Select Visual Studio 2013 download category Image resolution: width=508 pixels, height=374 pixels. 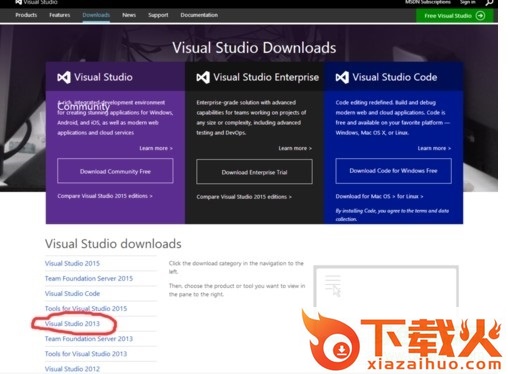pos(72,324)
